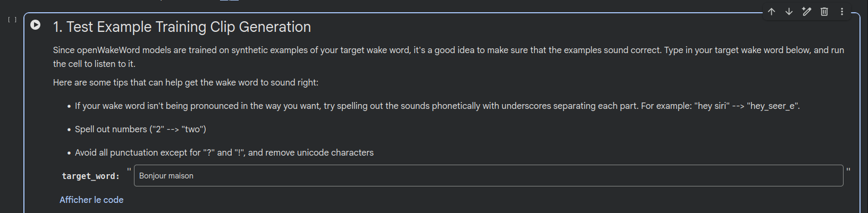Click the target_word text field containing Bonjour maison

coord(488,176)
